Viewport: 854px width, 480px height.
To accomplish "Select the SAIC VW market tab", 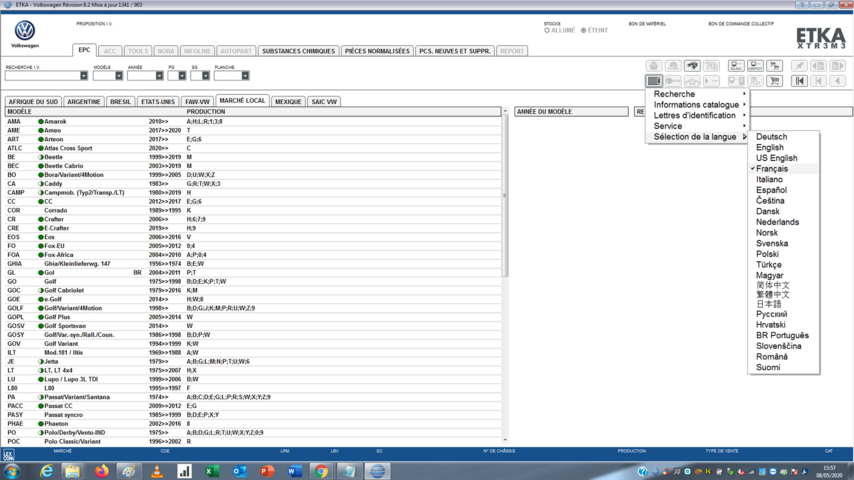I will pyautogui.click(x=324, y=102).
